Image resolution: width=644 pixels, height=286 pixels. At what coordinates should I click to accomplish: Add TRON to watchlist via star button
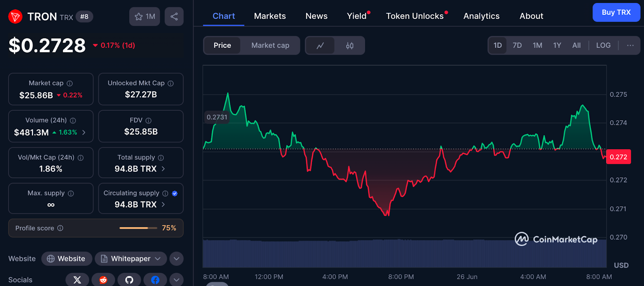144,16
